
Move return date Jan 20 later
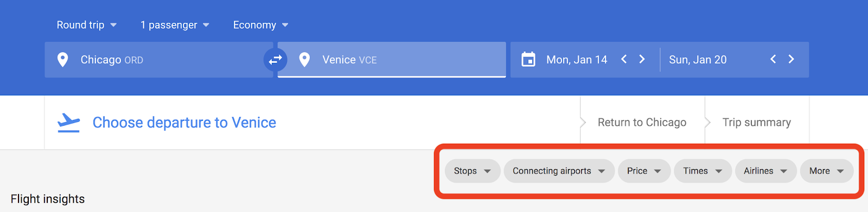point(792,59)
